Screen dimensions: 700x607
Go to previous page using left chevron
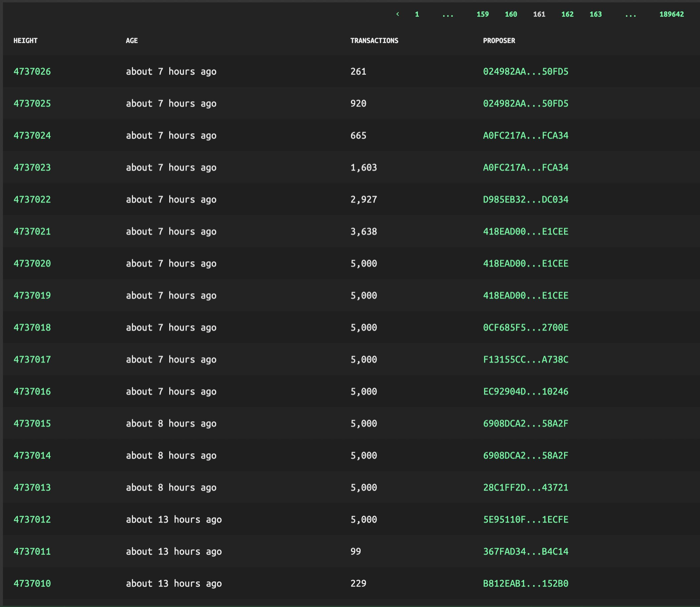[x=397, y=14]
